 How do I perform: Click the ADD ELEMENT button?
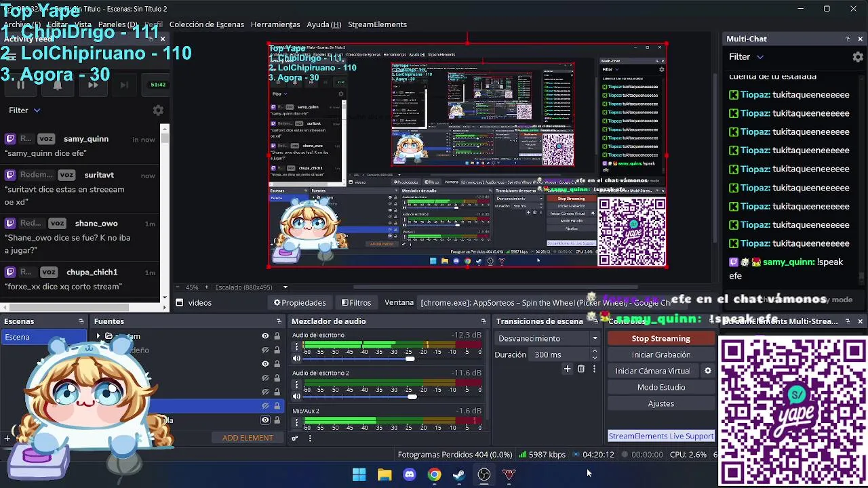[248, 438]
